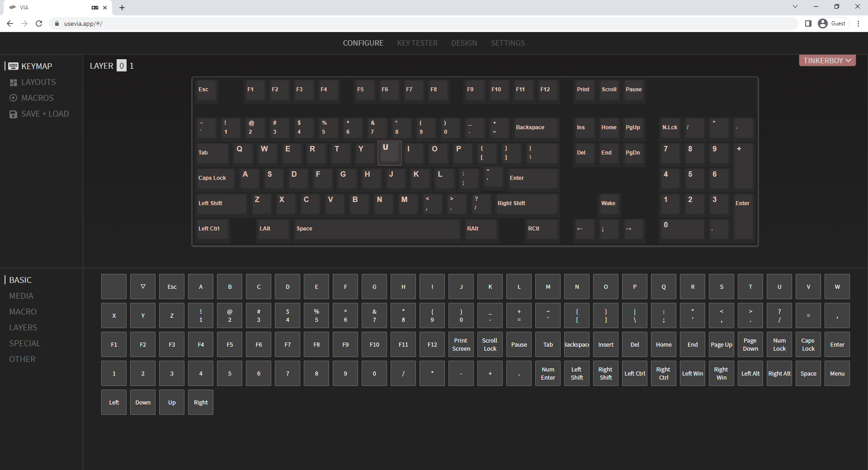This screenshot has height=470, width=868.
Task: Assign the empty (no-op) keycode
Action: point(114,287)
